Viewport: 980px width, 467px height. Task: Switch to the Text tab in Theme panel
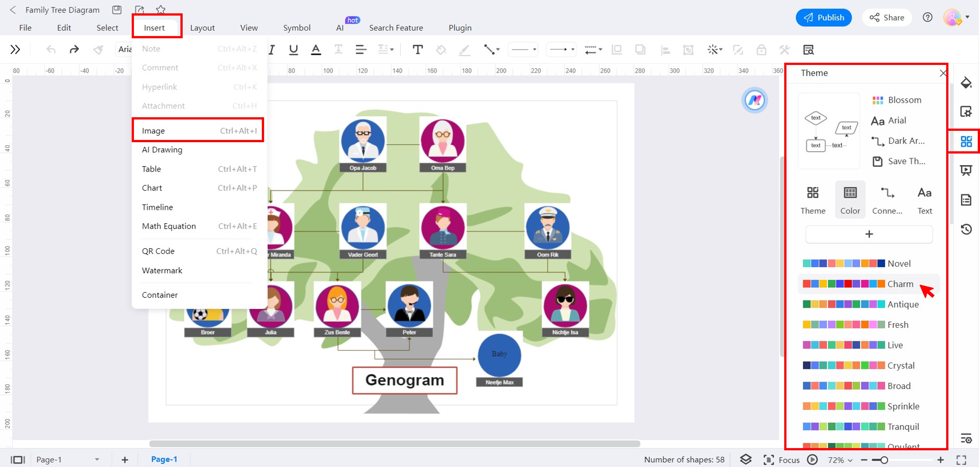tap(924, 199)
